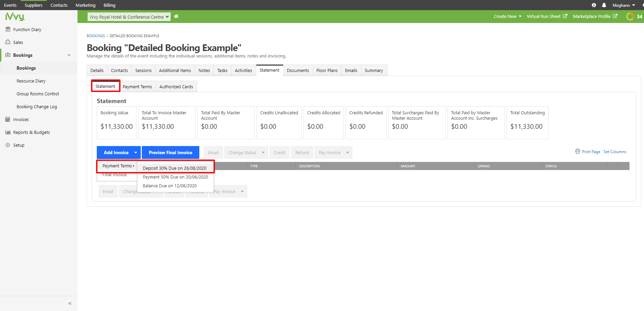Open Billing in top menu

[x=109, y=5]
